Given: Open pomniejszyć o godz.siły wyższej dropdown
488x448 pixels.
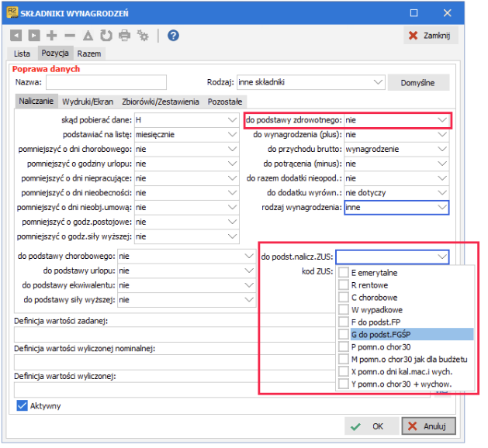Looking at the screenshot, I should pos(187,236).
